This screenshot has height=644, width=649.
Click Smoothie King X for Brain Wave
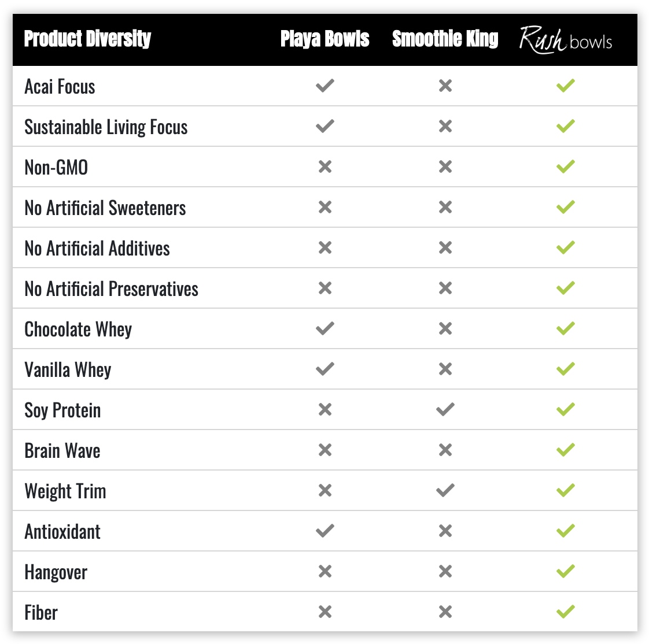click(445, 450)
